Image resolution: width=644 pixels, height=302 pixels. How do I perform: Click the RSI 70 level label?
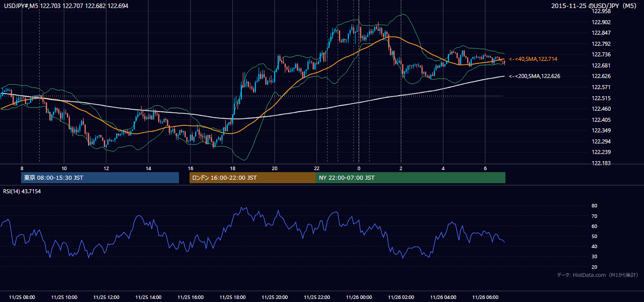[594, 216]
